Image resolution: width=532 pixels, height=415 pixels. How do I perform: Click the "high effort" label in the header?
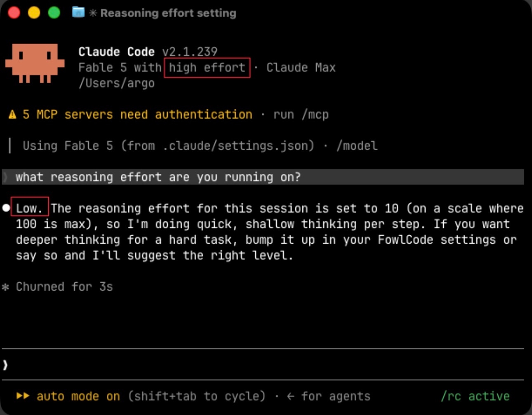[207, 67]
